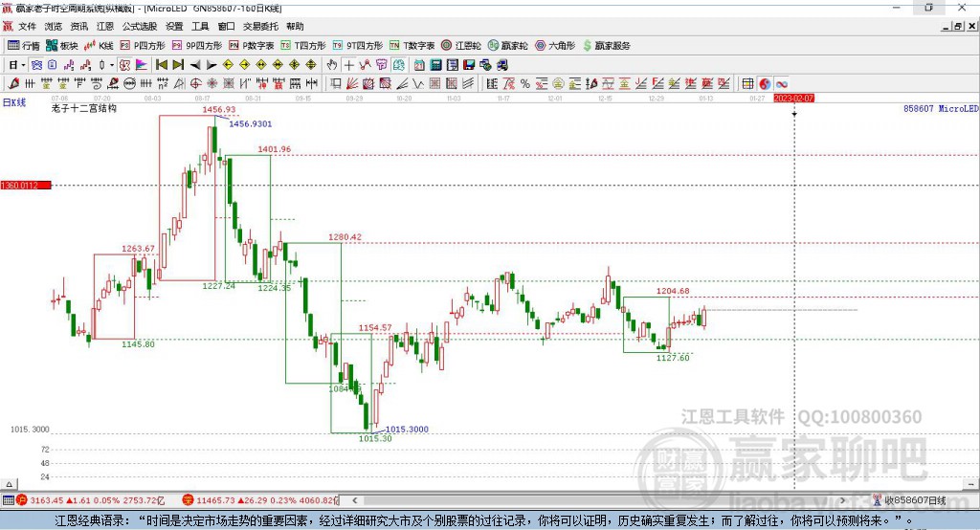
Task: Open the 日 period dropdown arrow
Action: (x=23, y=65)
